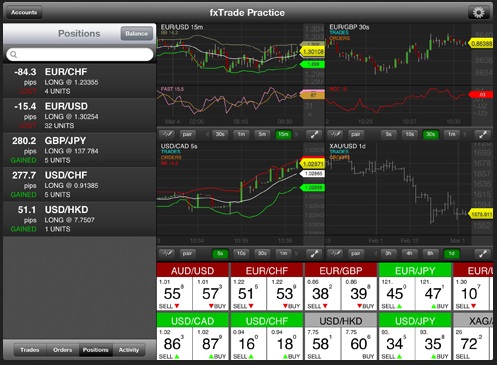Switch to Activity tab

[129, 350]
